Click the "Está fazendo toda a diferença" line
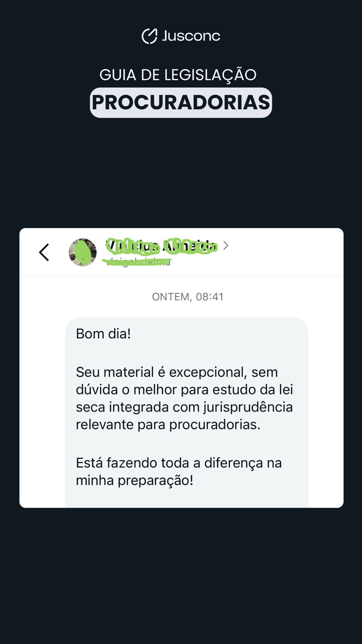 [179, 463]
